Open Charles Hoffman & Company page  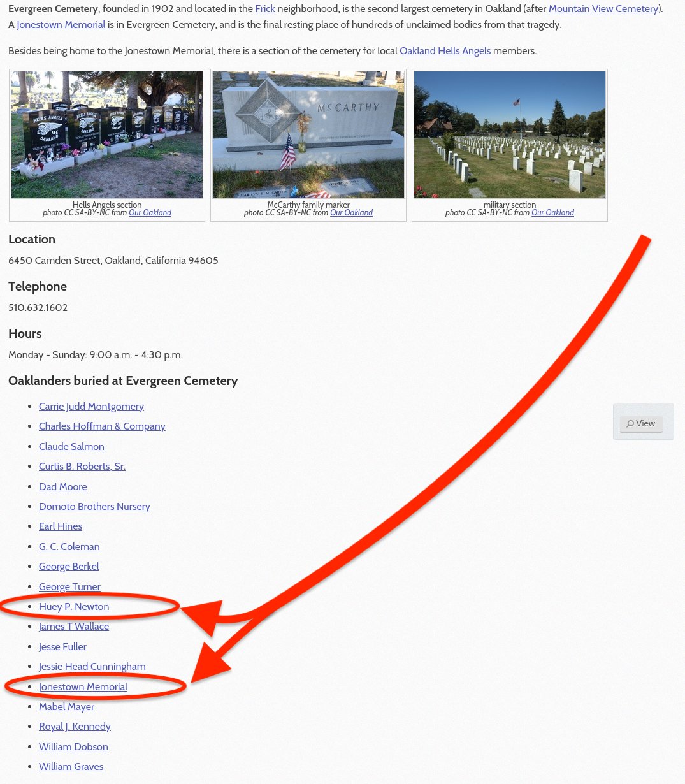(102, 426)
